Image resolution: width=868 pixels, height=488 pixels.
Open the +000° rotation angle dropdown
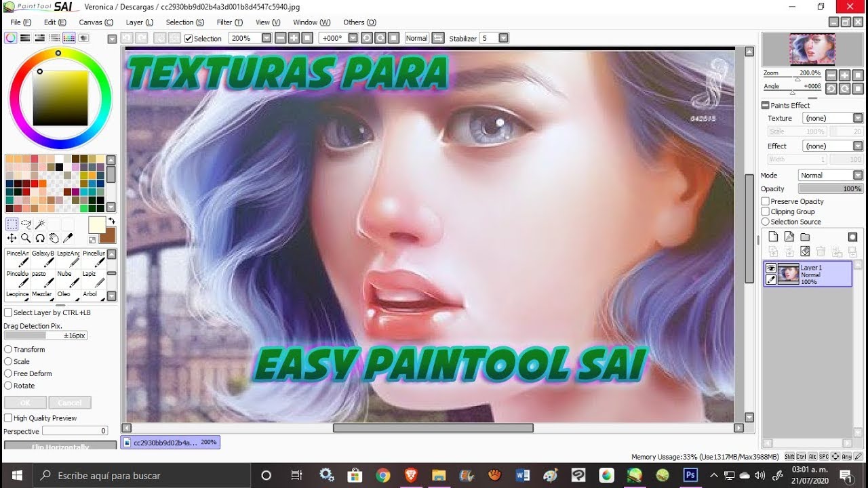[x=353, y=38]
